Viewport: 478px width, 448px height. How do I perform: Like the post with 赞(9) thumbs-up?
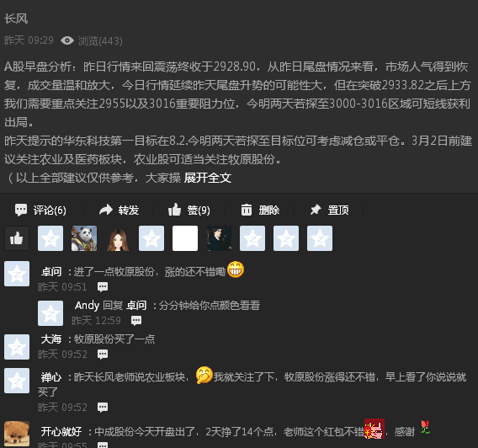coord(175,210)
